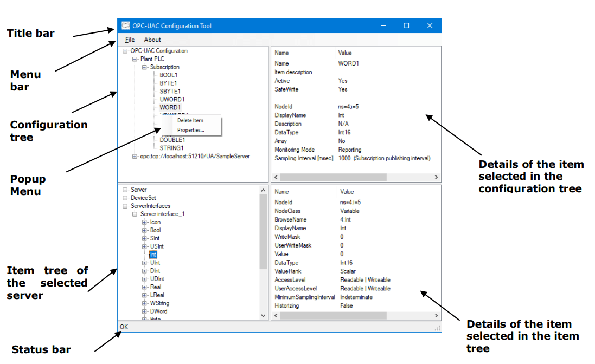Collapse the ServerInterfaces node
The image size is (595, 364).
(x=125, y=206)
